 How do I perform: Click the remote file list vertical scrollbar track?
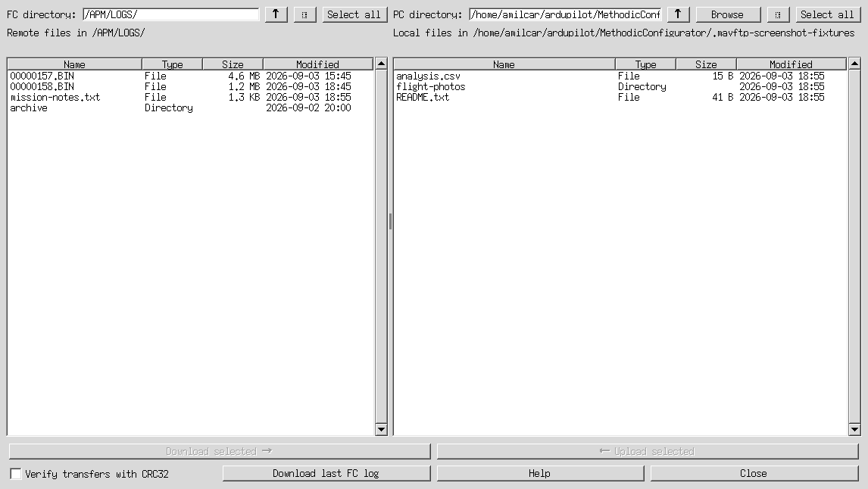click(381, 246)
